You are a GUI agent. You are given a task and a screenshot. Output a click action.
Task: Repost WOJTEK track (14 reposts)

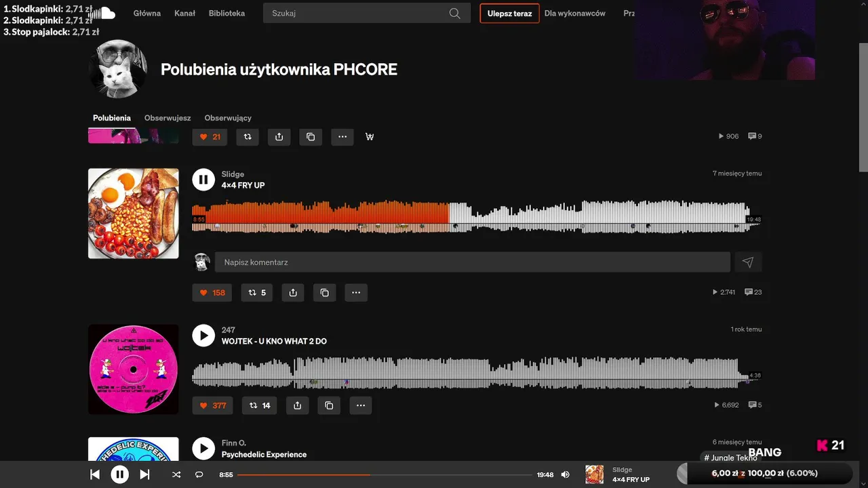click(259, 405)
